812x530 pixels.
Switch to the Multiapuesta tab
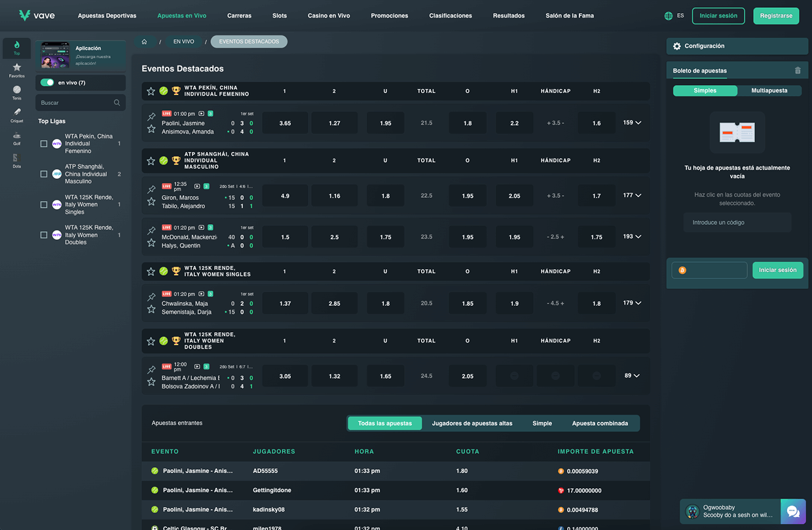[x=769, y=91]
